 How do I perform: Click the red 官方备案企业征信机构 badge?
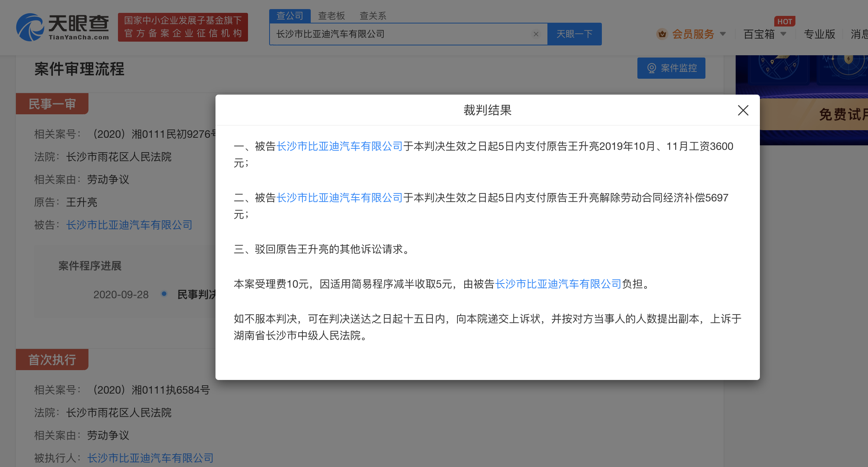[183, 27]
